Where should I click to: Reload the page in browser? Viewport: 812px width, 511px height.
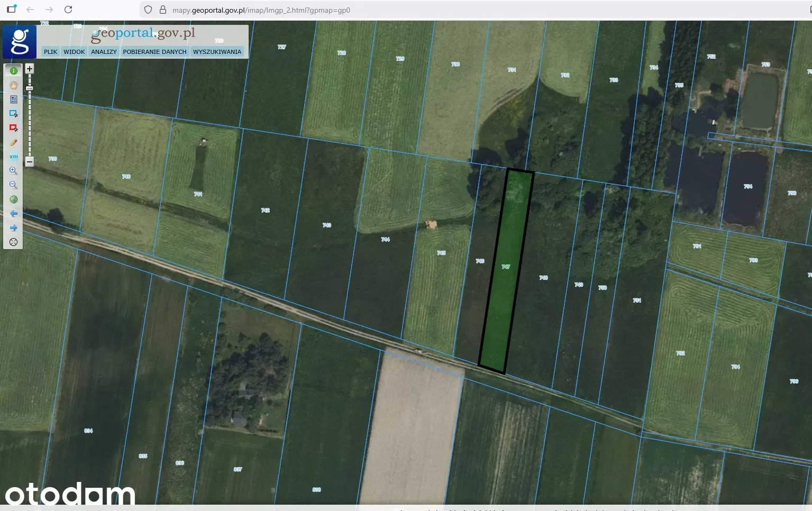(x=68, y=10)
